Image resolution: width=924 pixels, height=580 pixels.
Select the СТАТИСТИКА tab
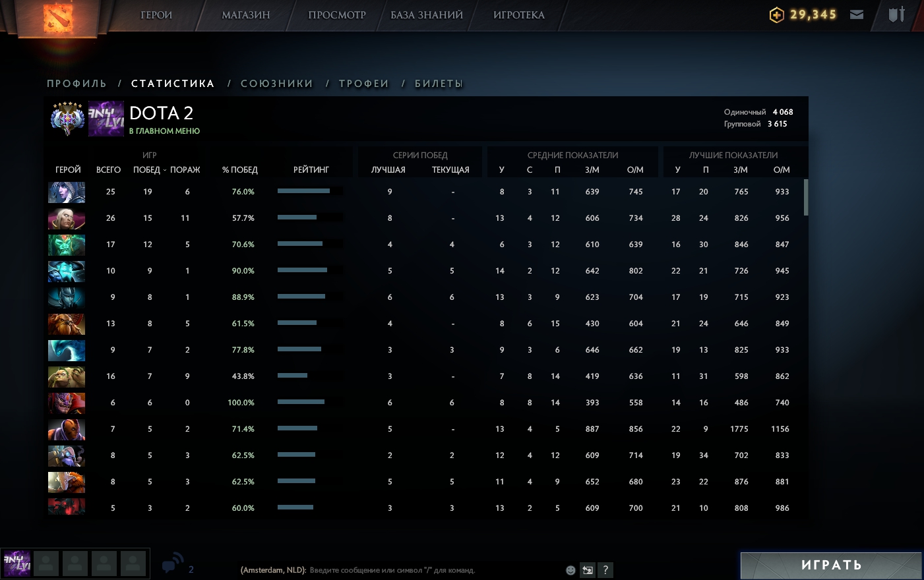coord(173,84)
